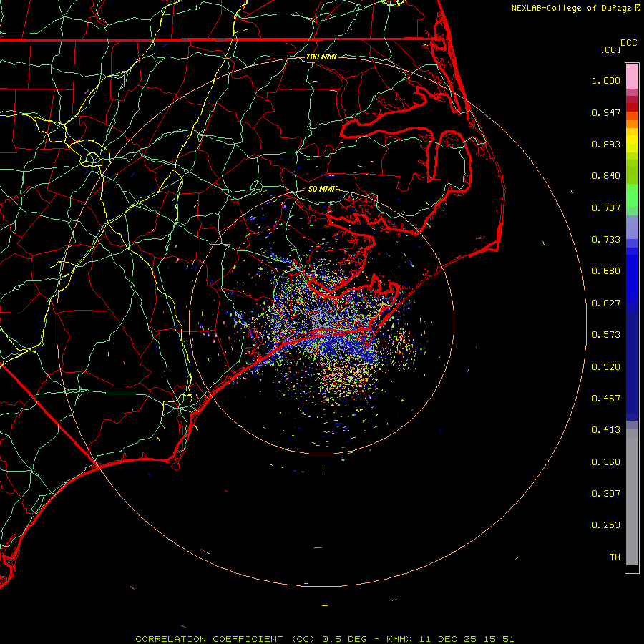Click the 0.787 value on the color scale
Viewport: 644px width, 644px height.
click(x=606, y=208)
